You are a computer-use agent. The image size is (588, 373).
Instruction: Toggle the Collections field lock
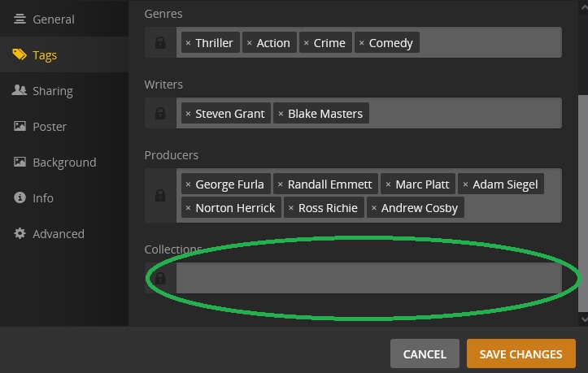pos(160,278)
